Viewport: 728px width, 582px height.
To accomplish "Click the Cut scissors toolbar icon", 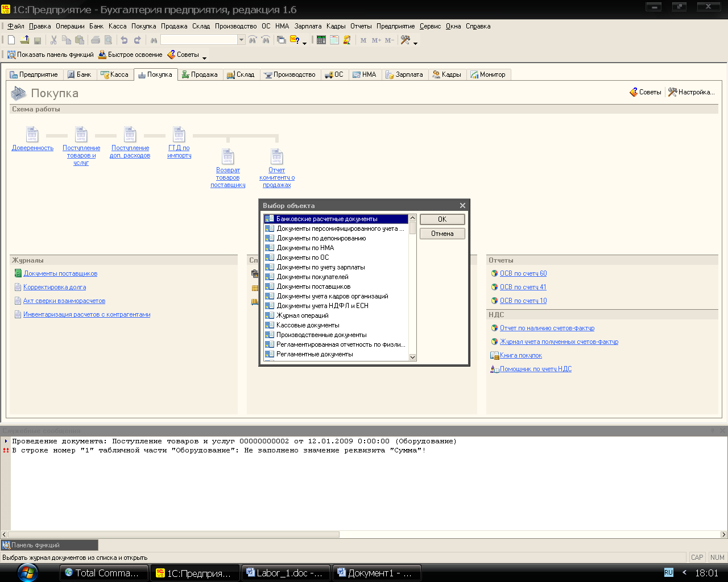I will (x=53, y=40).
